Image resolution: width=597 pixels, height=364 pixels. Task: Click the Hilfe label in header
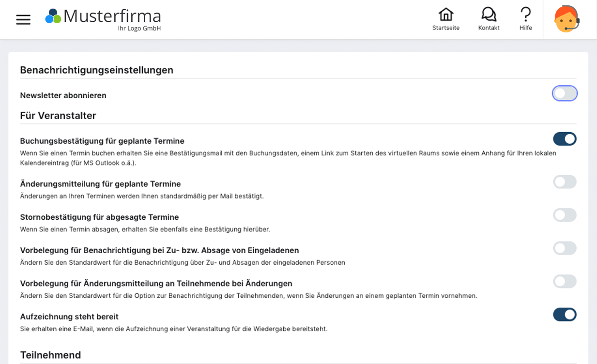[x=525, y=28]
